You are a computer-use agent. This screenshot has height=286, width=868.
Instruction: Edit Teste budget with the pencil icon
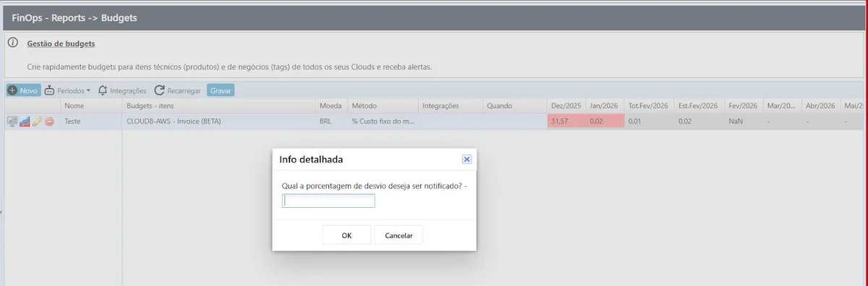37,122
